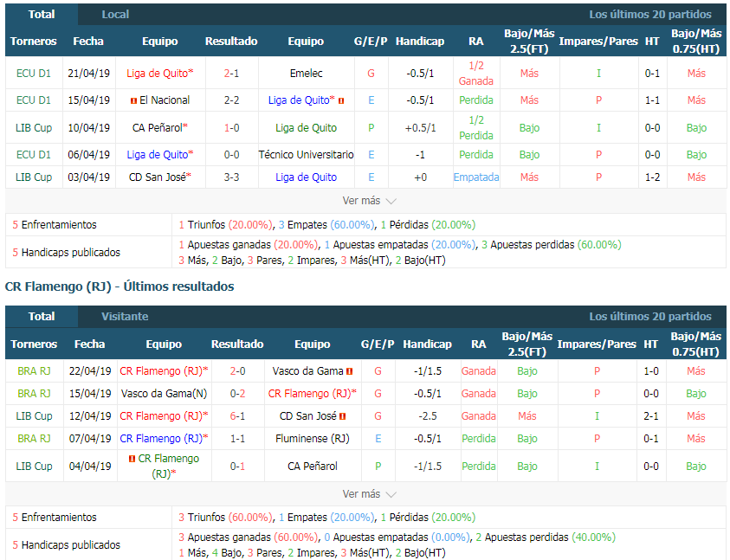Click ECU D1 tournament in the 21/04/19 row
Viewport: 730px width, 560px height.
pos(34,73)
